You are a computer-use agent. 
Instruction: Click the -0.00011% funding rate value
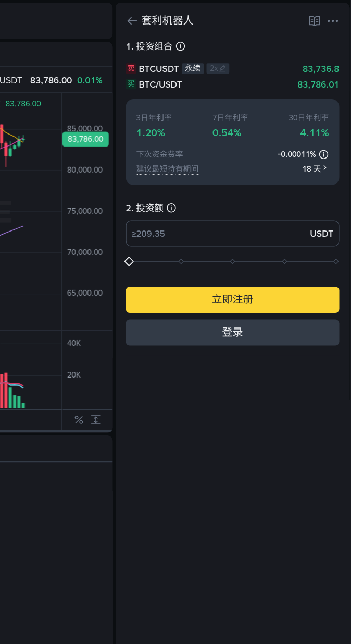tap(296, 154)
